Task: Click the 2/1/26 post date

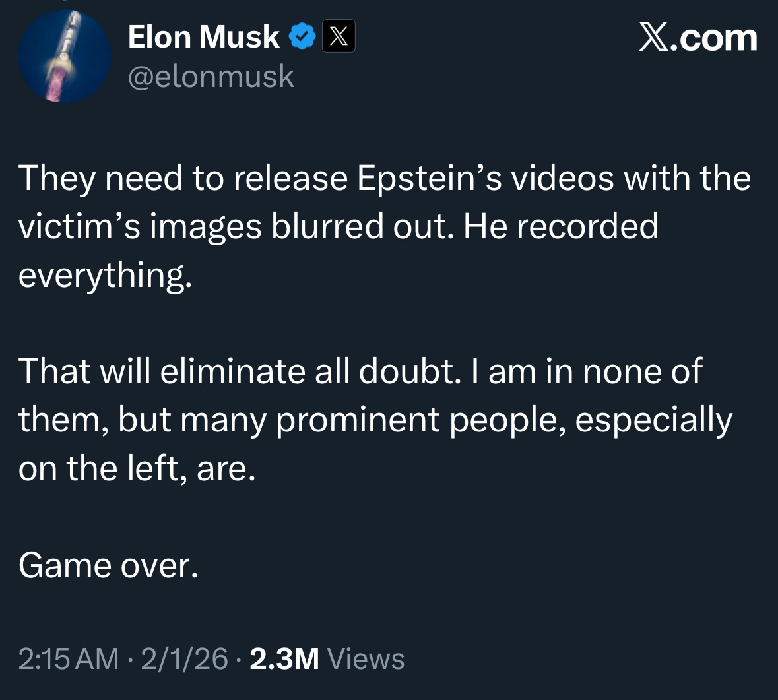Action: [184, 658]
